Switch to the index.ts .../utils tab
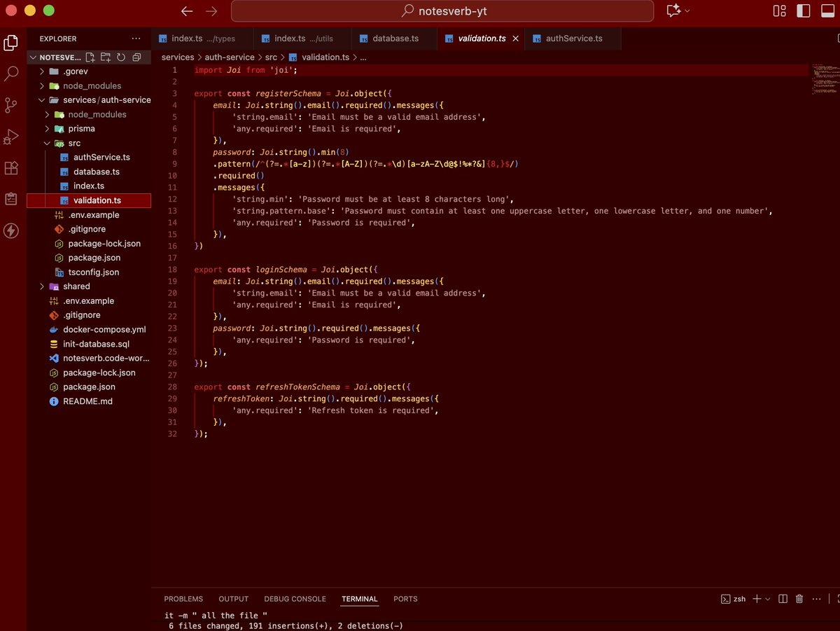Image resolution: width=840 pixels, height=631 pixels. click(303, 39)
